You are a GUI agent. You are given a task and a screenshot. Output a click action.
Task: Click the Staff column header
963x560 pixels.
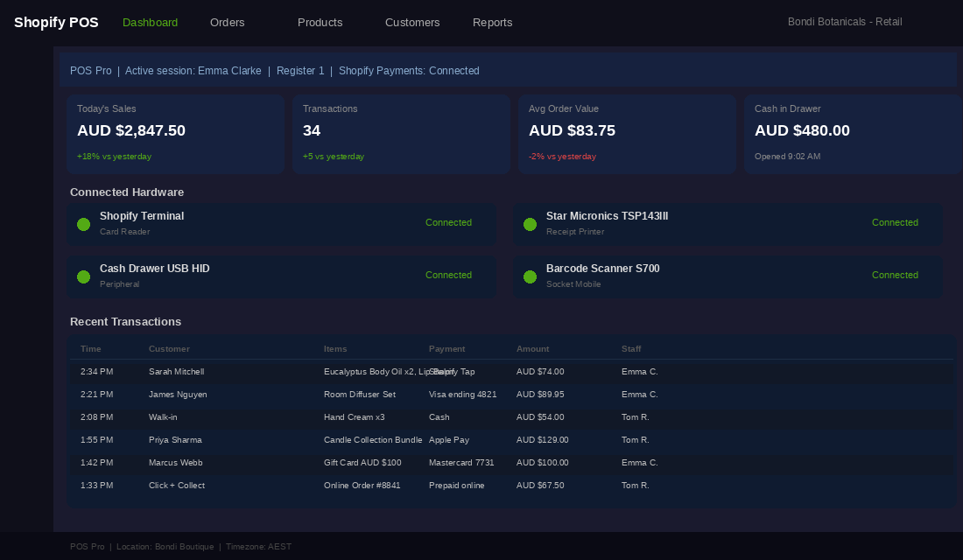tap(630, 349)
